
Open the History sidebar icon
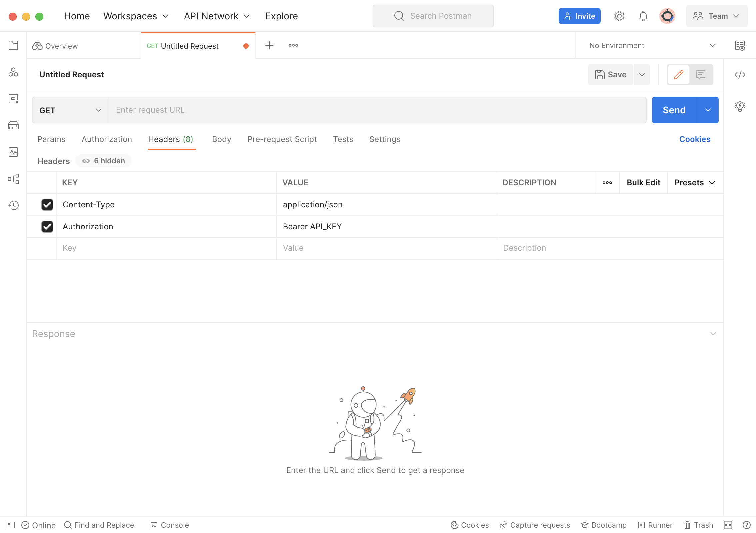(x=13, y=205)
